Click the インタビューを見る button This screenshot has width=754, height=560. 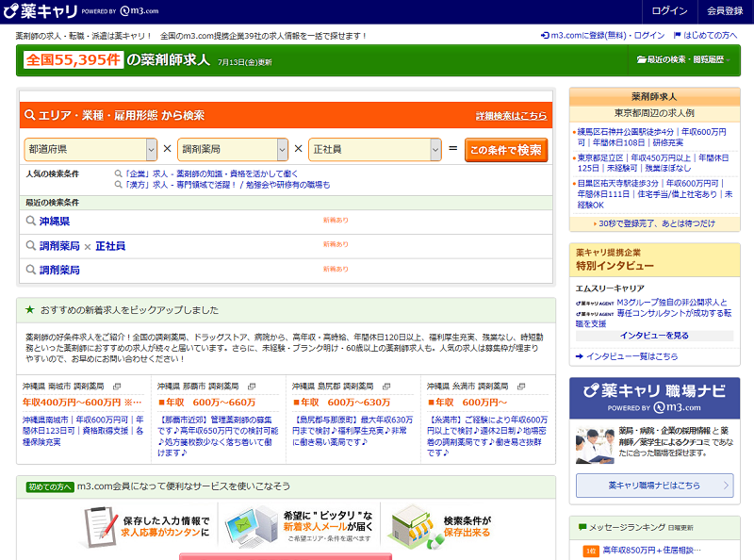654,336
